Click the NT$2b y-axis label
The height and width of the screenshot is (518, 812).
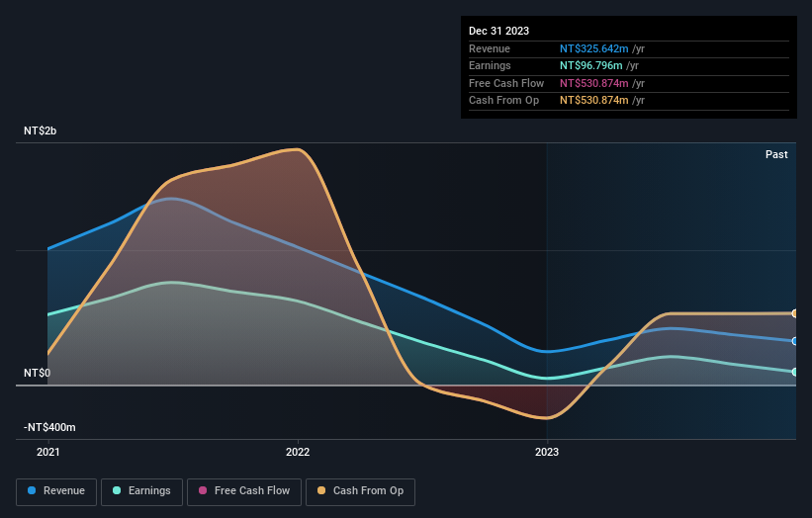[40, 130]
